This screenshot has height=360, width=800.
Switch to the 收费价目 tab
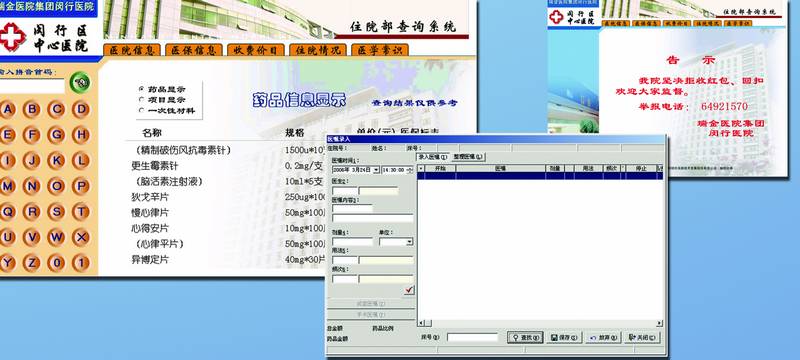(x=256, y=50)
